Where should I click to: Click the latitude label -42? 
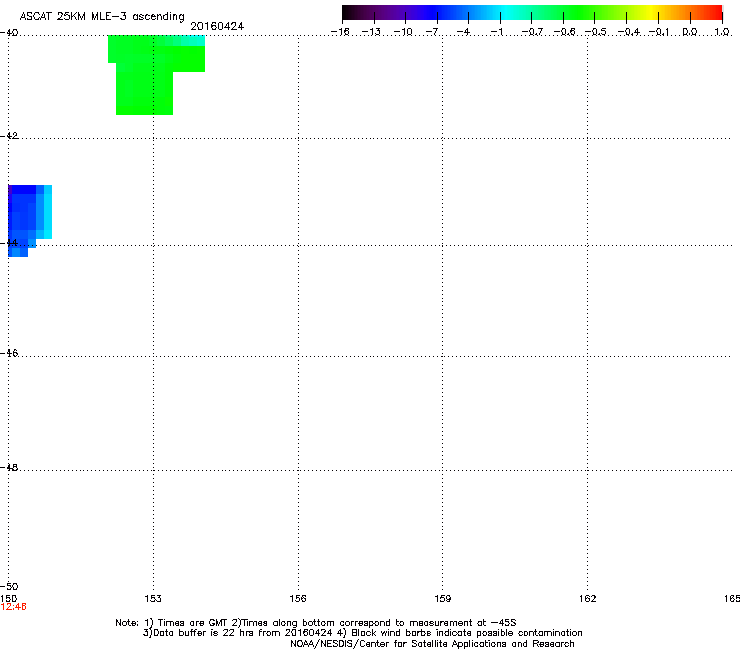click(x=9, y=136)
